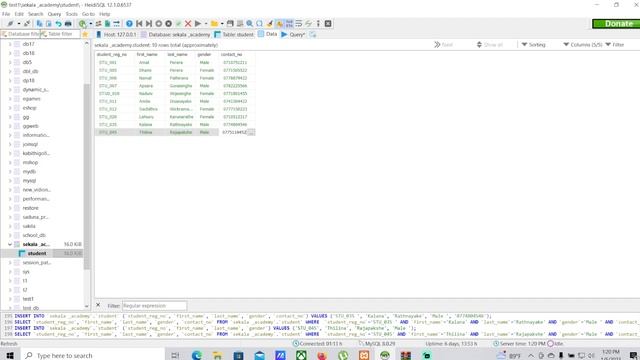Click the Windows Start button
The image size is (640, 360).
pos(10,356)
